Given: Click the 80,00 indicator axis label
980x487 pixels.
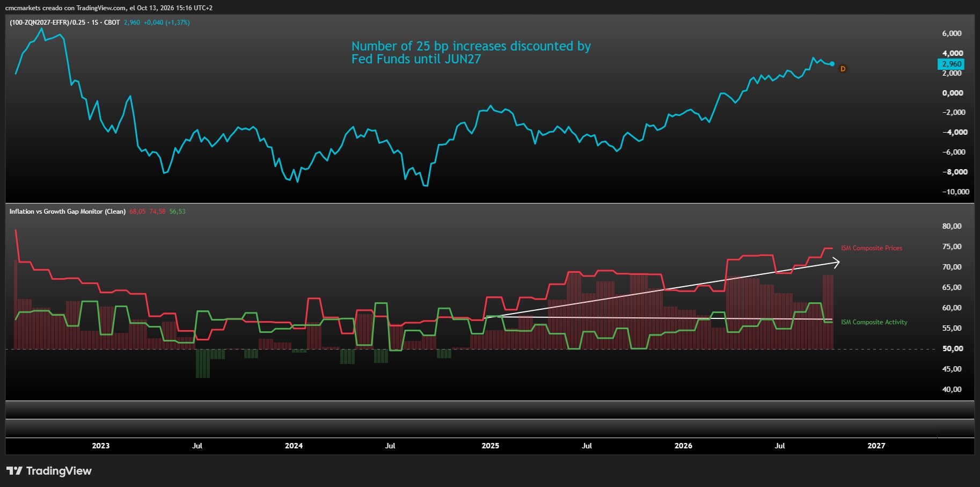Looking at the screenshot, I should 952,226.
